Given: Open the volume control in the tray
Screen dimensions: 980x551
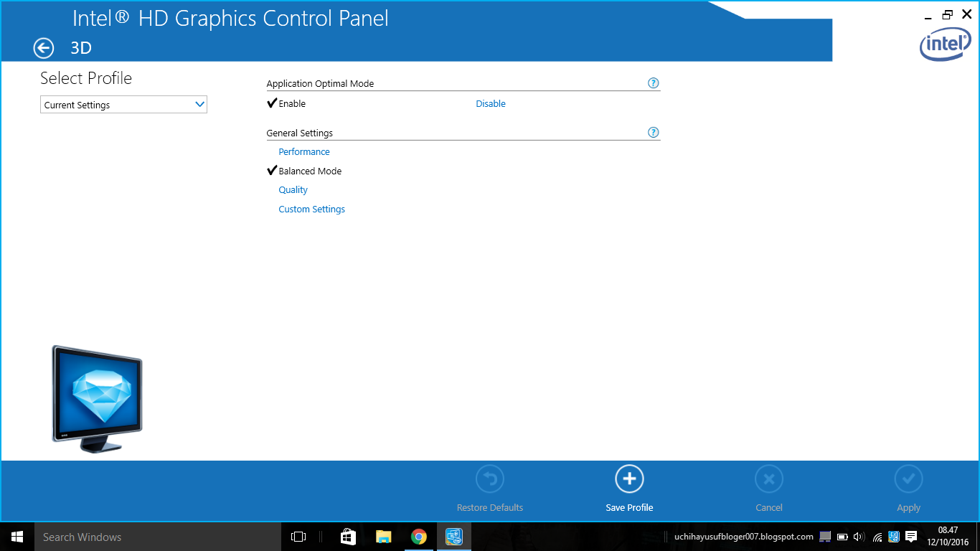Looking at the screenshot, I should pyautogui.click(x=859, y=537).
